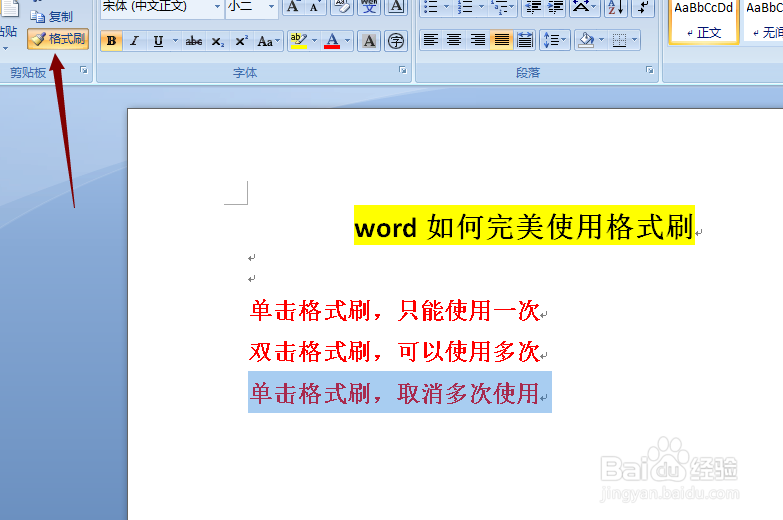
Task: Open the font size dropdown
Action: pyautogui.click(x=271, y=7)
